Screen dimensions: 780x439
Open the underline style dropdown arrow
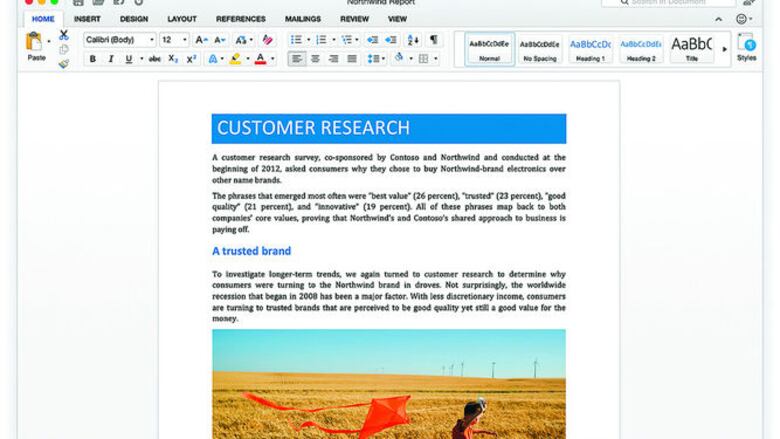(x=141, y=59)
